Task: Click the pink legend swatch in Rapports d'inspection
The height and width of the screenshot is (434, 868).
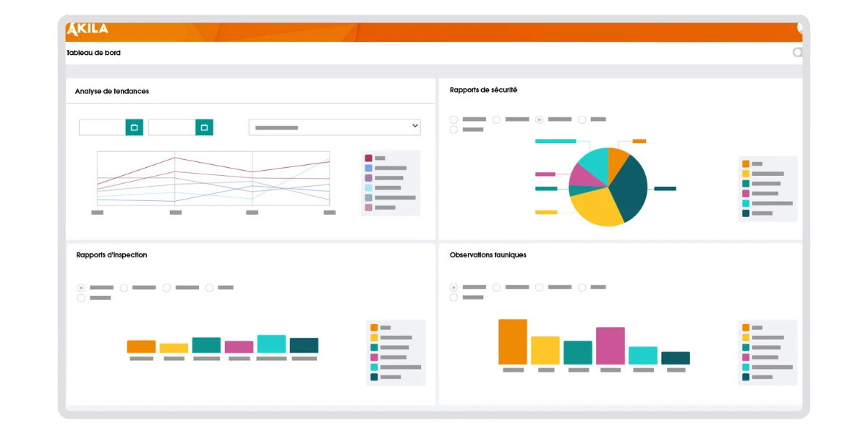Action: tap(374, 357)
